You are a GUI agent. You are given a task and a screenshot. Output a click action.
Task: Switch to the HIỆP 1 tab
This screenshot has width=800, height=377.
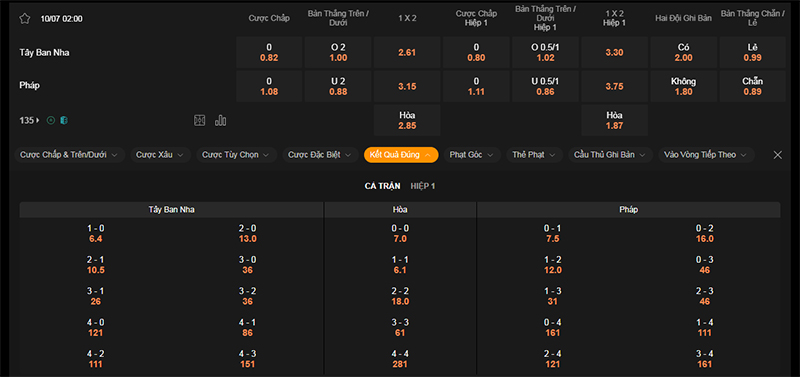click(423, 186)
